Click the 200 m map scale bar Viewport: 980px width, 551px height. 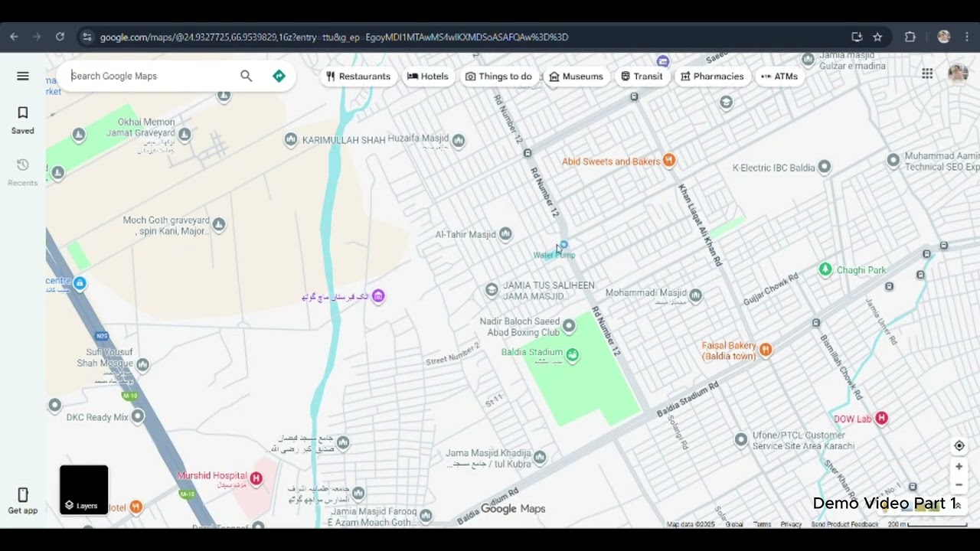point(927,524)
